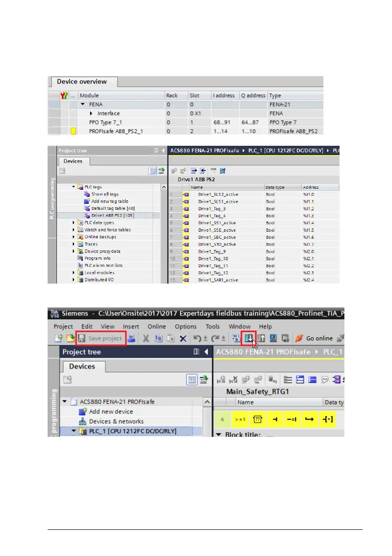The image size is (392, 556).
Task: Expand Watch and force tables folder
Action: pyautogui.click(x=74, y=230)
